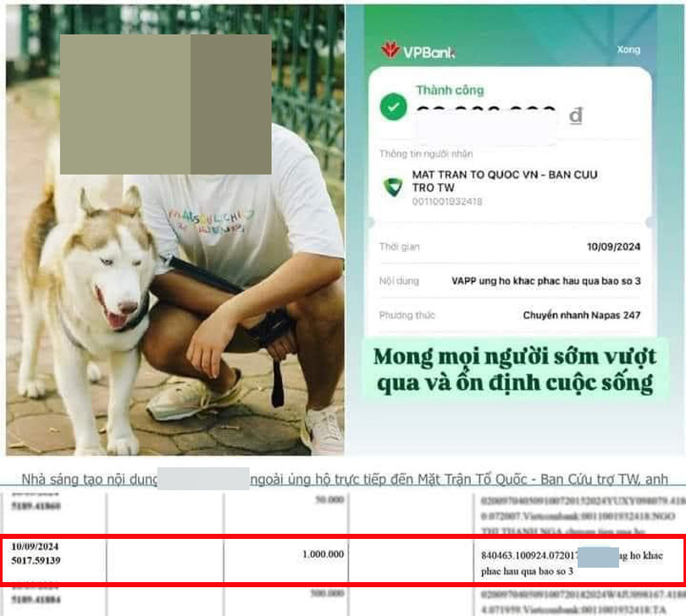Image resolution: width=686 pixels, height=616 pixels.
Task: Click the green success checkmark icon
Action: pyautogui.click(x=393, y=107)
